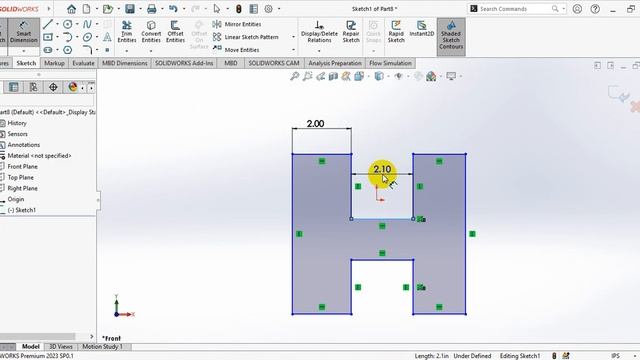Open the Move Entities dropdown arrow
This screenshot has height=360, width=640.
click(x=293, y=50)
